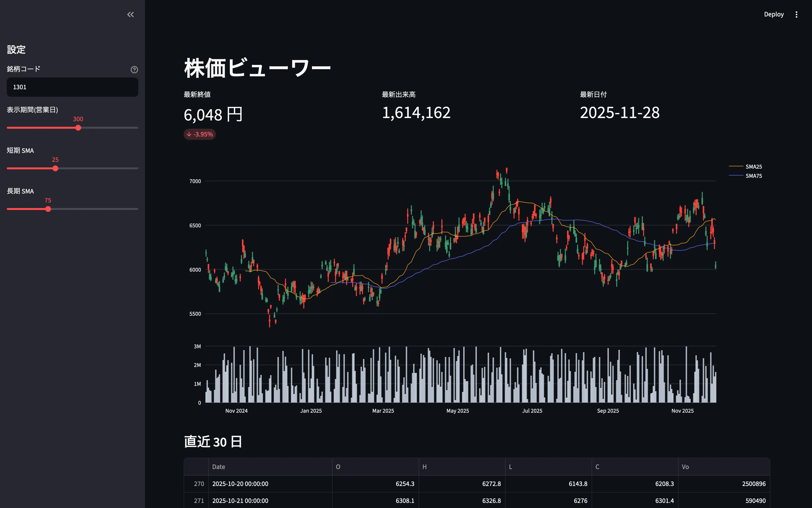Viewport: 812px width, 508px height.
Task: Click the 最新出来高 metric label
Action: coord(399,94)
